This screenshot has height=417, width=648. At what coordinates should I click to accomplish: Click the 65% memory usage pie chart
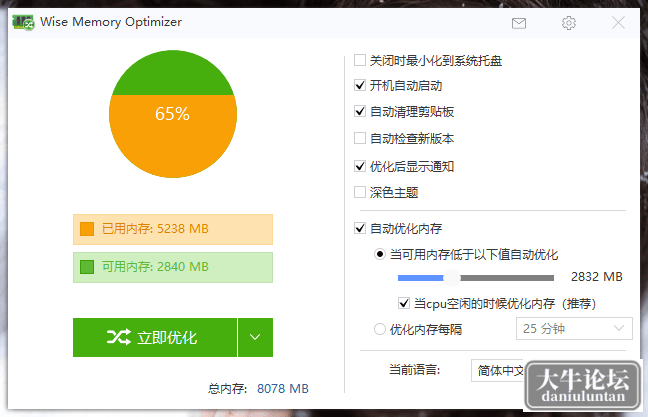tap(173, 114)
